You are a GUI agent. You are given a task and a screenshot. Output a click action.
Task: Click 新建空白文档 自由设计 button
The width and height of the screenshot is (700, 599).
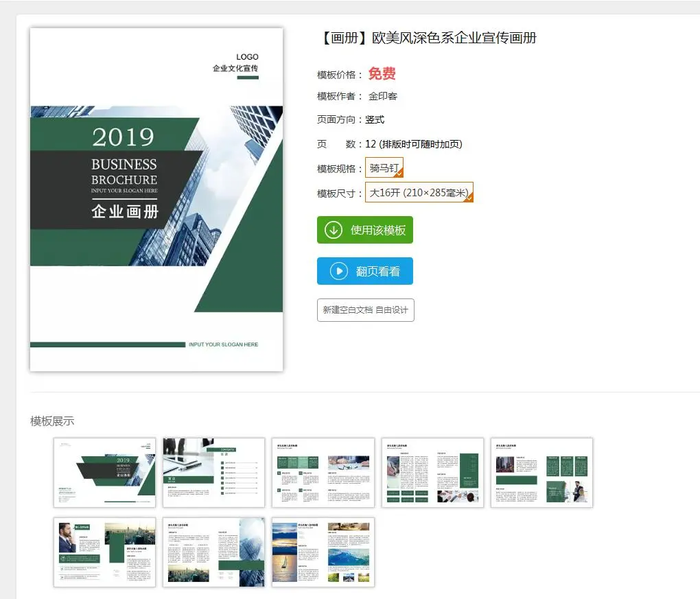click(365, 310)
